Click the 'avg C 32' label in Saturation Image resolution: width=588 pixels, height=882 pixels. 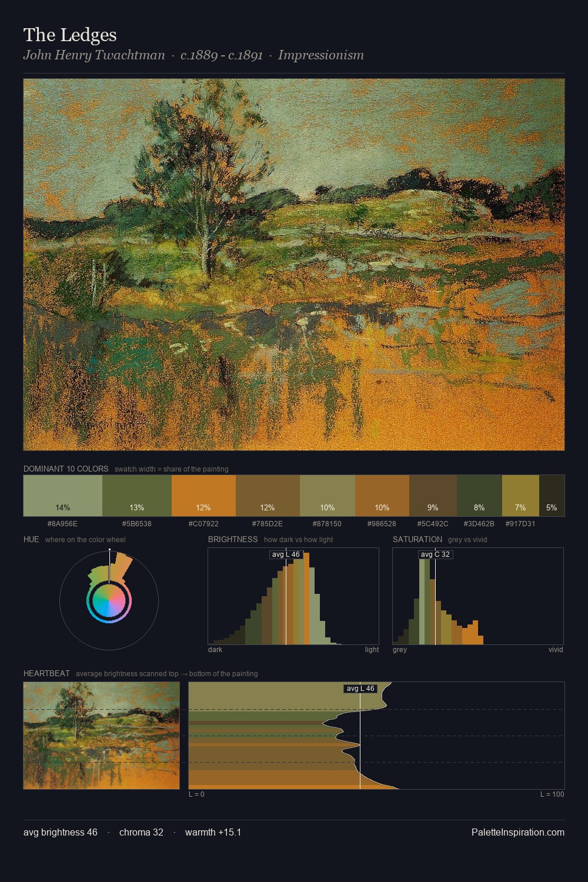click(x=435, y=554)
